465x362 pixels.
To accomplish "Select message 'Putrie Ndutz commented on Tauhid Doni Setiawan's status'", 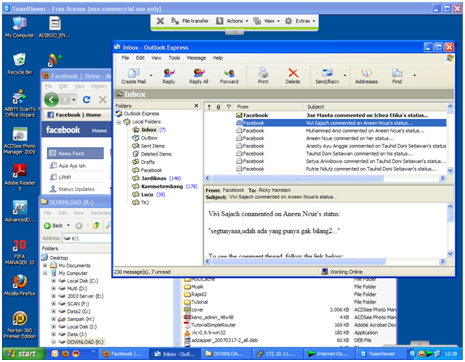I will pos(325,169).
